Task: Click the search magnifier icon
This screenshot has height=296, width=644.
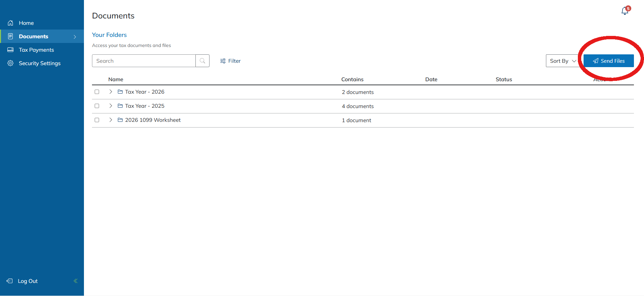Action: [202, 61]
